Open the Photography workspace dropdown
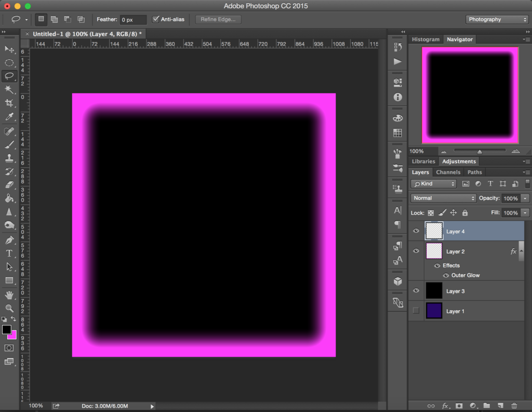This screenshot has width=532, height=412. [x=497, y=19]
